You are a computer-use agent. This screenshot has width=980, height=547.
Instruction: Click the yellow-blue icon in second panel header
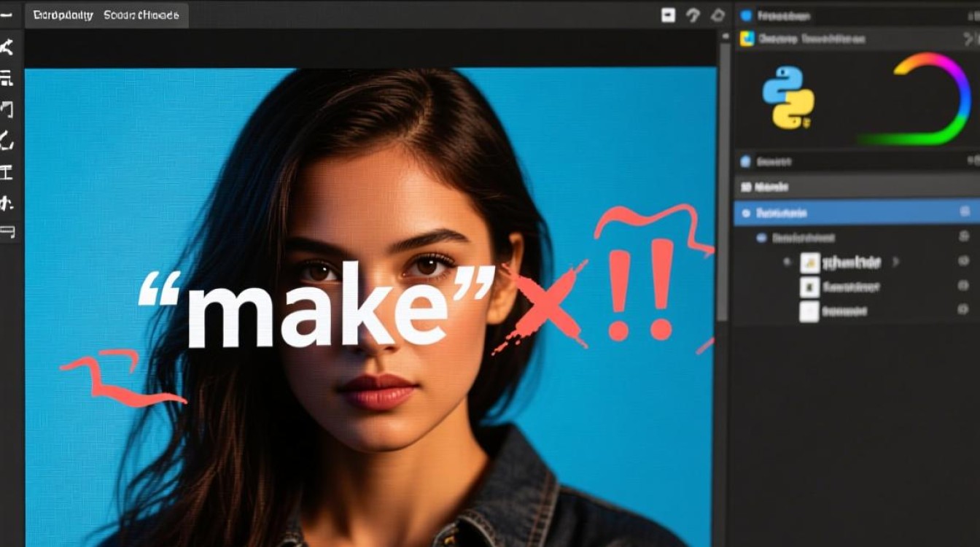[747, 39]
